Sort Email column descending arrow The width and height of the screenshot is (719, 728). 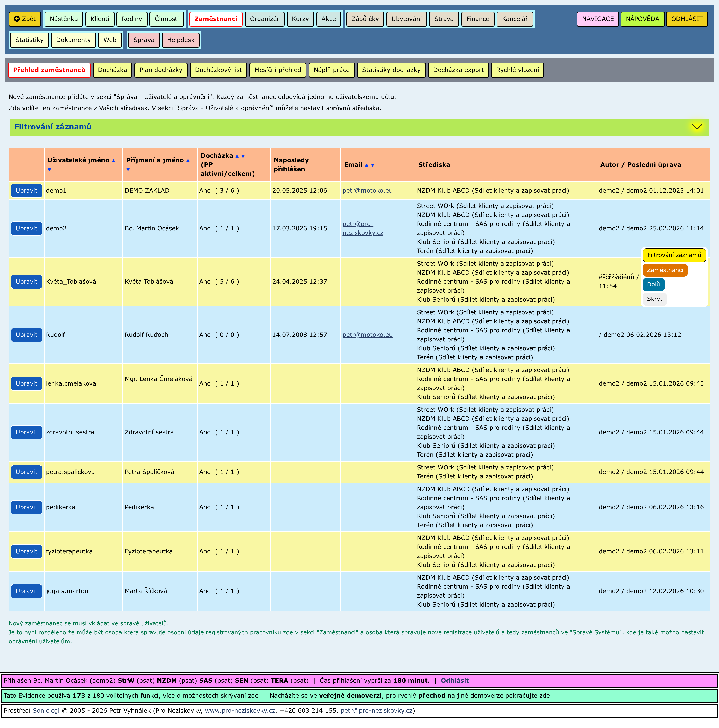pos(372,165)
